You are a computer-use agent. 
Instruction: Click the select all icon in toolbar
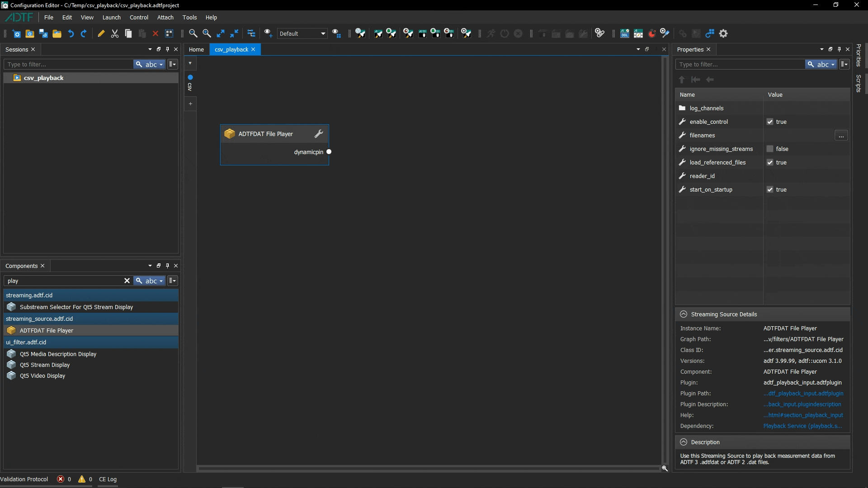[x=169, y=33]
